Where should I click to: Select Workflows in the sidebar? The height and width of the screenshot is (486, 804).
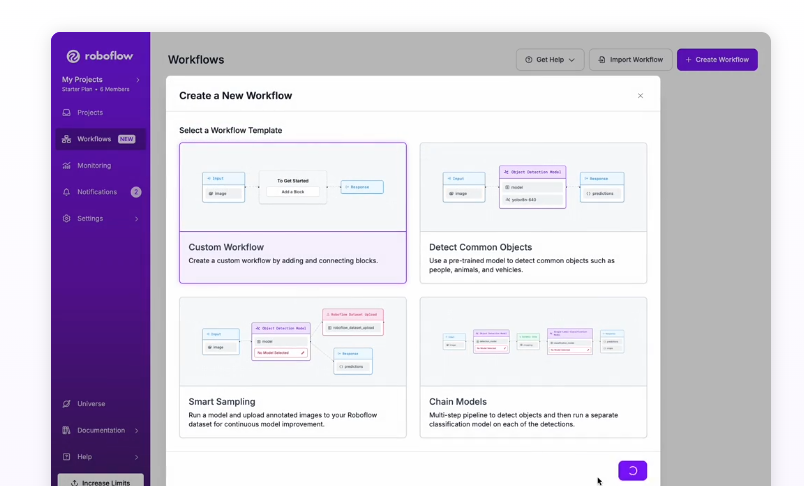[x=100, y=139]
